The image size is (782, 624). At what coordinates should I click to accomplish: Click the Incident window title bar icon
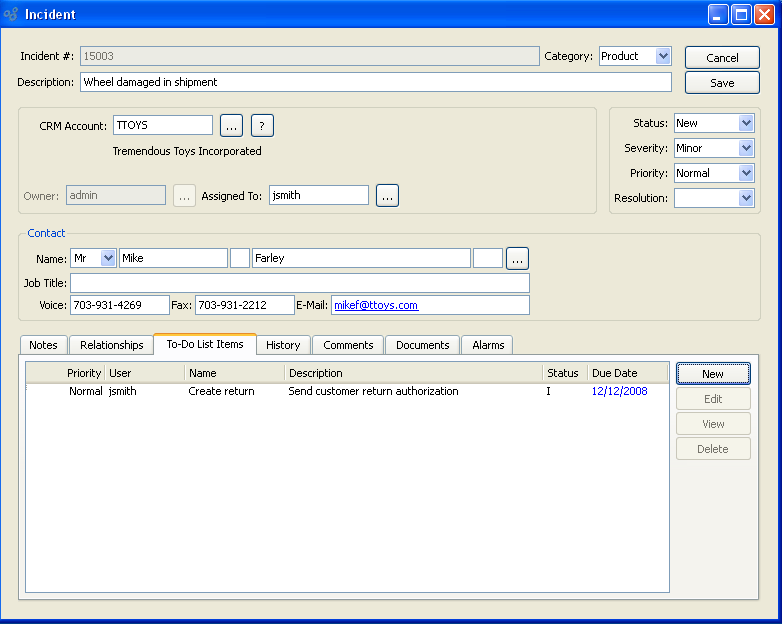[12, 14]
